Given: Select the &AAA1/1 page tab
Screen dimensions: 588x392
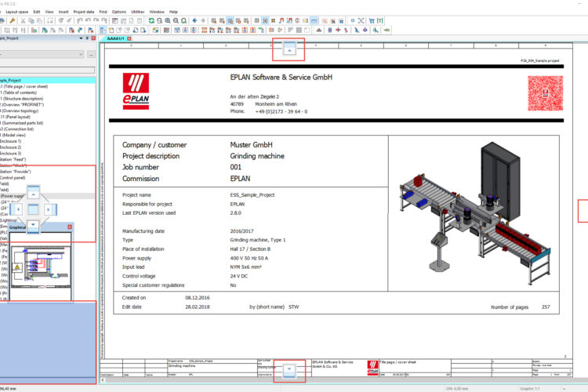Looking at the screenshot, I should pyautogui.click(x=115, y=38).
